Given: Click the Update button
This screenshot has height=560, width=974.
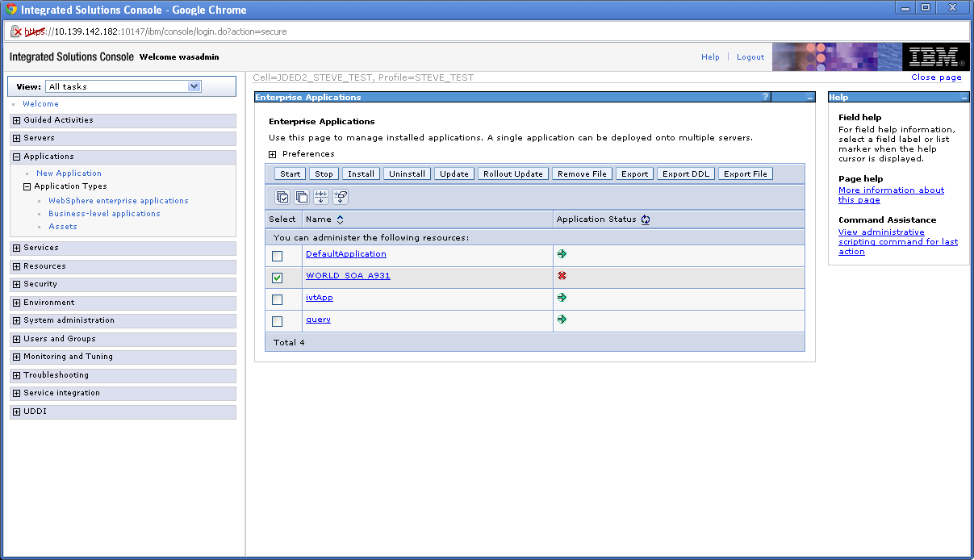Looking at the screenshot, I should [454, 173].
